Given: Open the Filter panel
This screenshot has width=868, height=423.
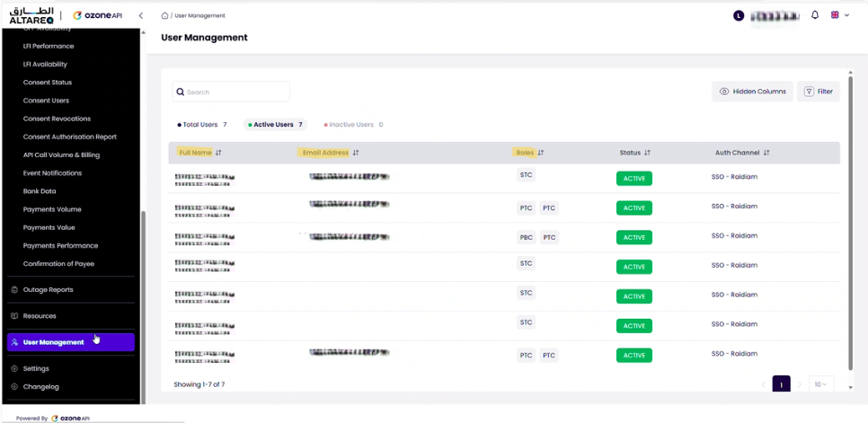Looking at the screenshot, I should (819, 92).
